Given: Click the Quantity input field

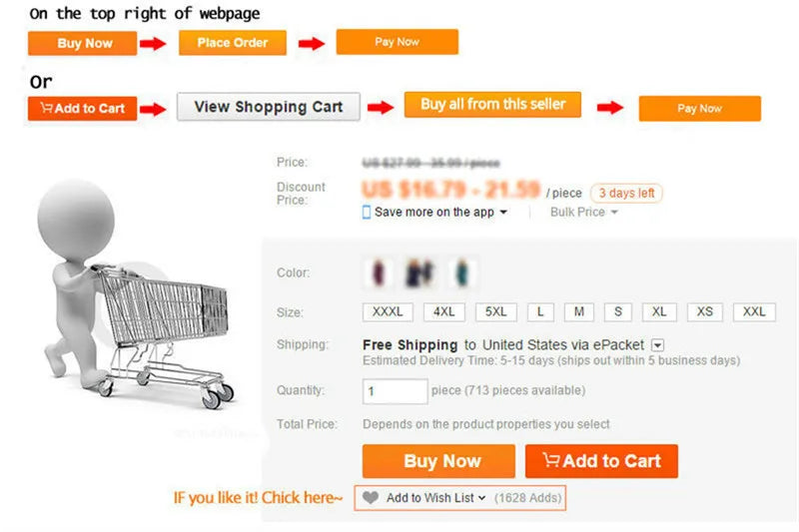Looking at the screenshot, I should tap(395, 391).
